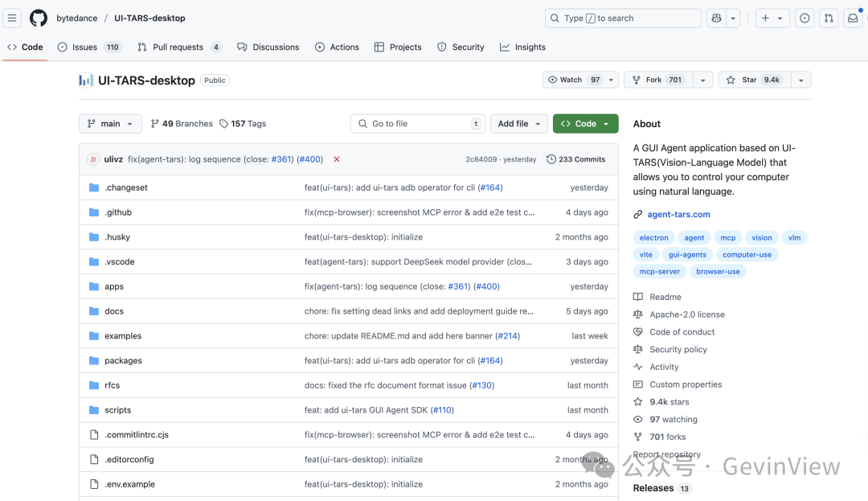Click the eye icon beside 97 watching

pos(637,420)
